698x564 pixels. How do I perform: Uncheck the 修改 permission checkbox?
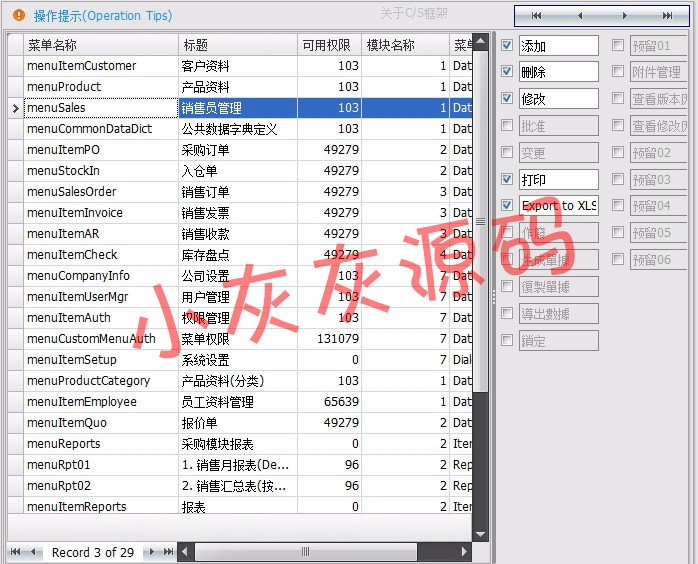(x=507, y=98)
